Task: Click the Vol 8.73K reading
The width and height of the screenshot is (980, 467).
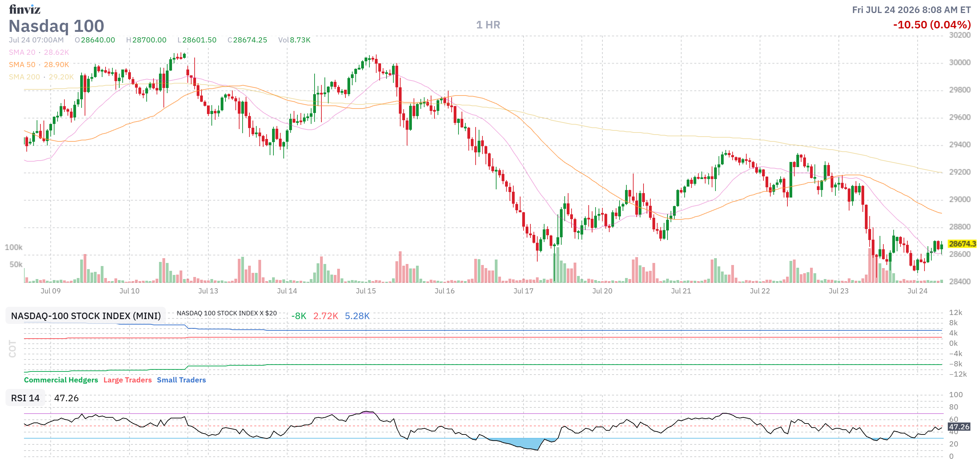Action: click(x=294, y=40)
